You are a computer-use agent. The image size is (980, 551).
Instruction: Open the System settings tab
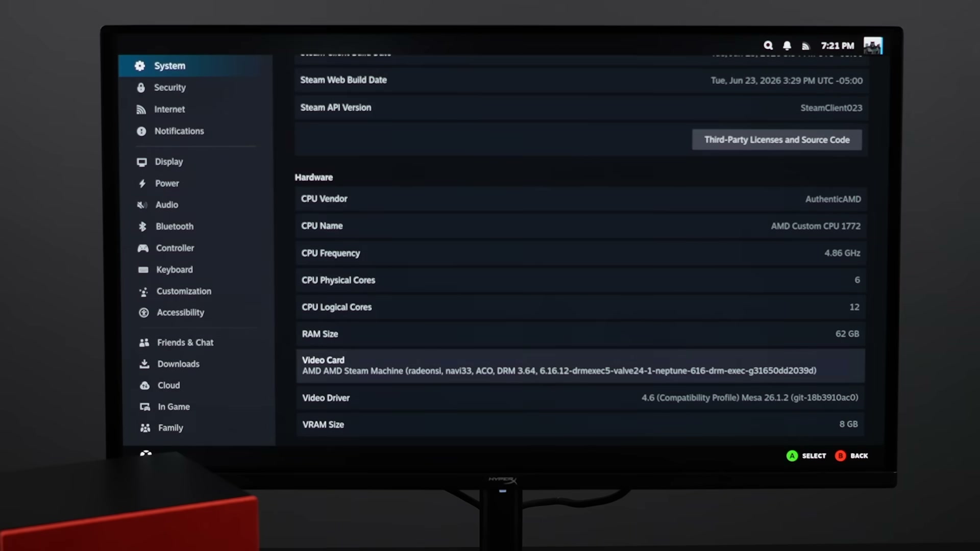click(x=195, y=66)
